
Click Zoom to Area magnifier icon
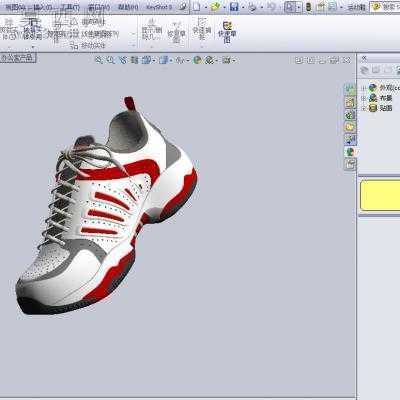coord(110,60)
